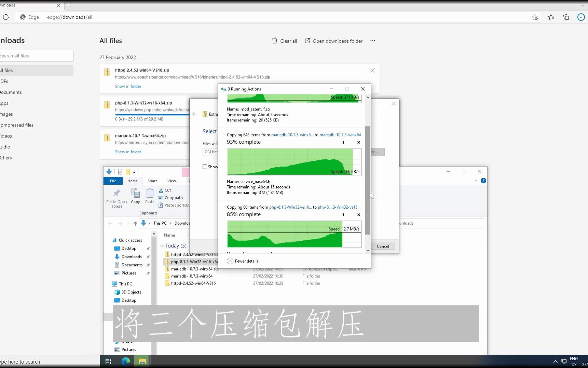Click Cancel in the copy dialog
The image size is (588, 368).
(x=383, y=246)
